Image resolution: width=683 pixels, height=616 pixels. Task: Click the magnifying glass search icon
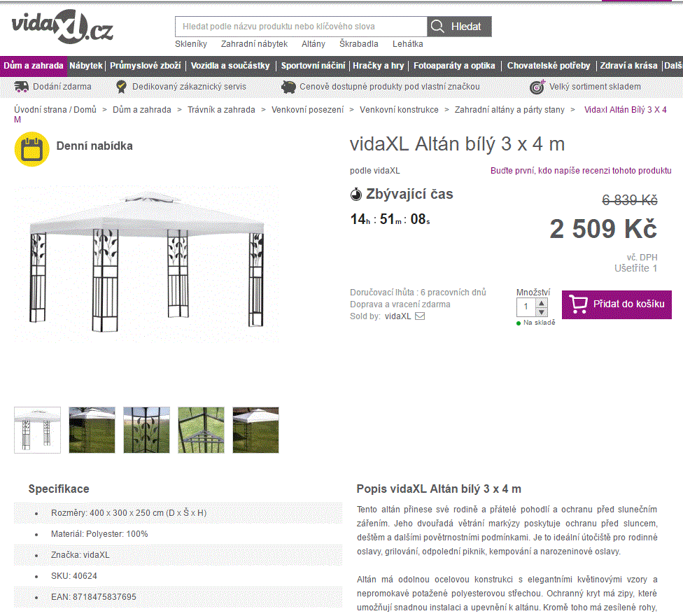pyautogui.click(x=438, y=26)
